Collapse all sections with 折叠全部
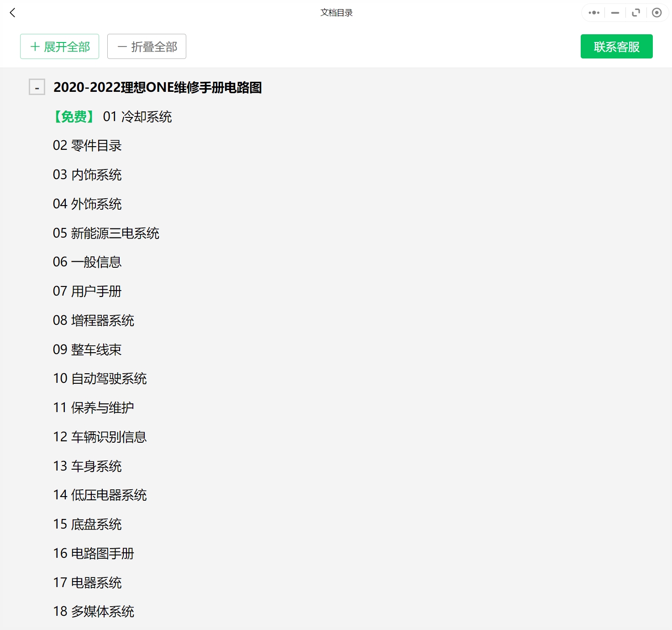The width and height of the screenshot is (672, 630). pyautogui.click(x=147, y=46)
